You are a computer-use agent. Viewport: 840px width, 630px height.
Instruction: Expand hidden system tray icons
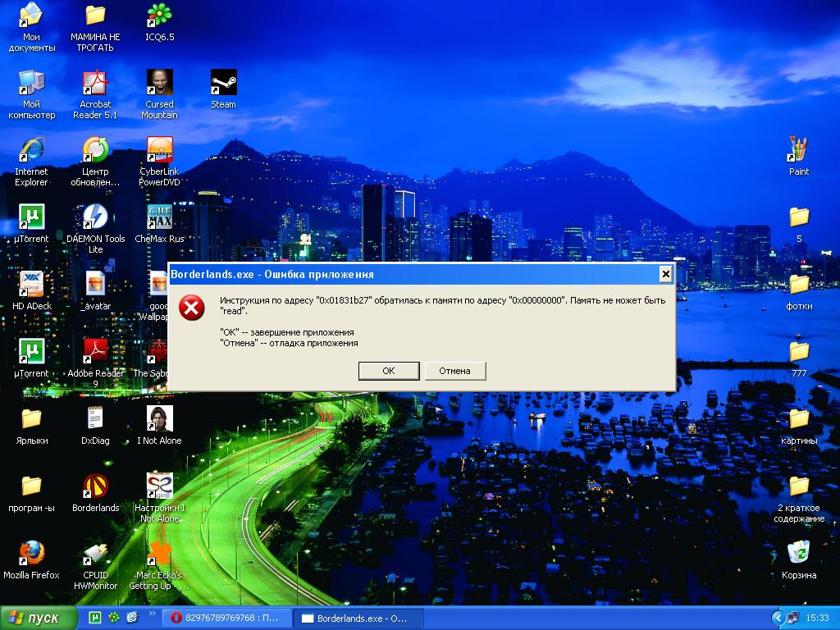[x=778, y=619]
